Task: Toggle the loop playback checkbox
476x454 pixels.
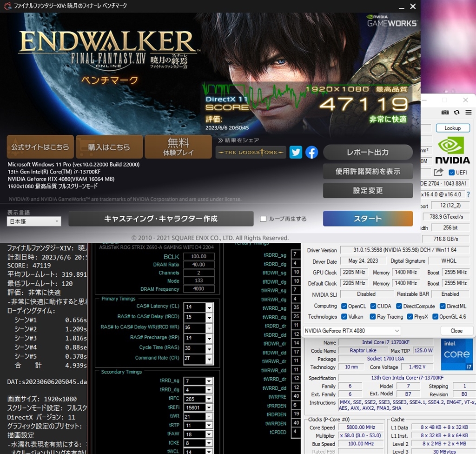Action: [x=263, y=219]
